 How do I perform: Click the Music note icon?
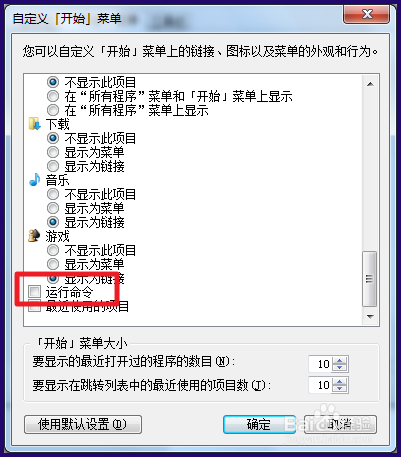(35, 180)
